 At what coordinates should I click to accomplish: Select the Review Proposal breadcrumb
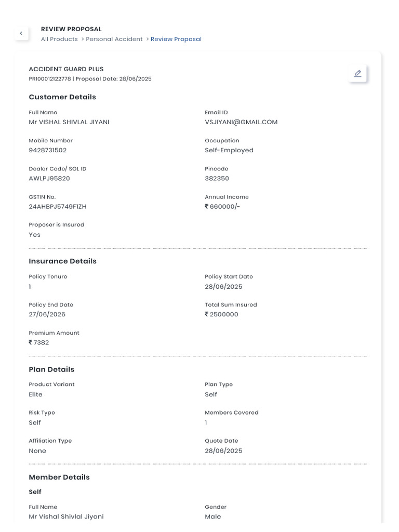(x=176, y=39)
